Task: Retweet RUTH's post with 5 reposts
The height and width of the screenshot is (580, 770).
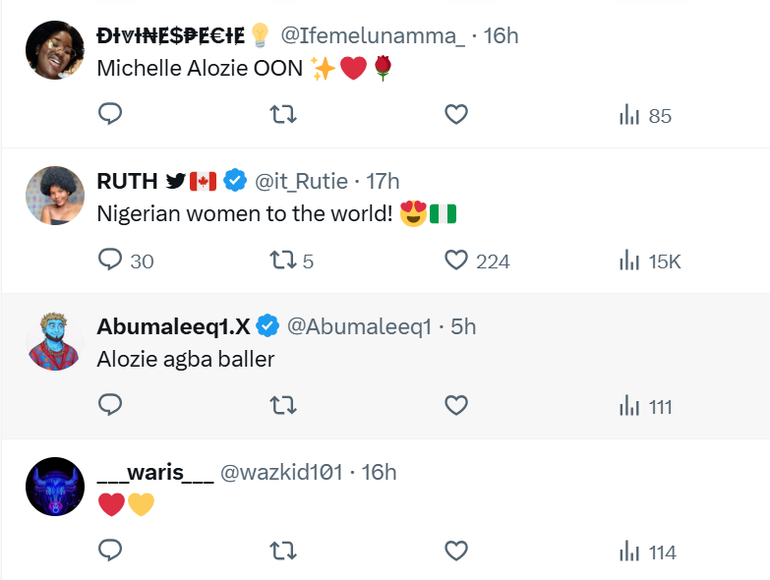Action: click(284, 261)
